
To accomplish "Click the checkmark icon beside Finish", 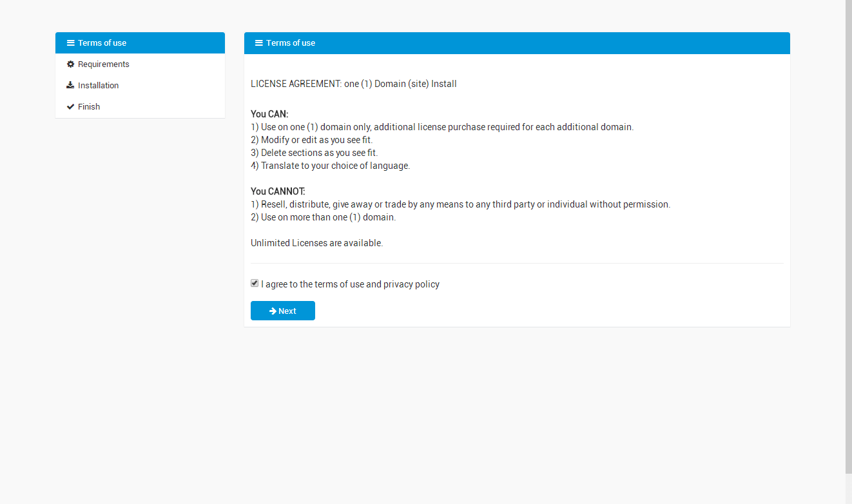I will tap(70, 107).
